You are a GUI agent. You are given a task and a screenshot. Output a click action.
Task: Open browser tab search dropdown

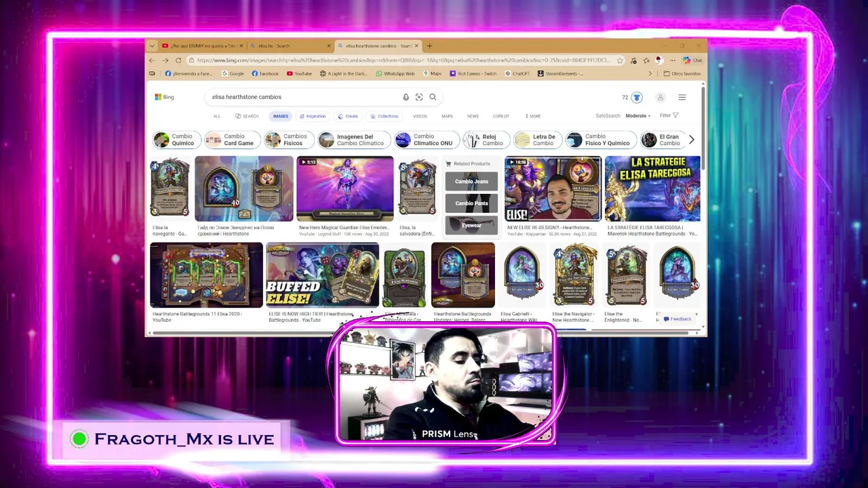152,46
